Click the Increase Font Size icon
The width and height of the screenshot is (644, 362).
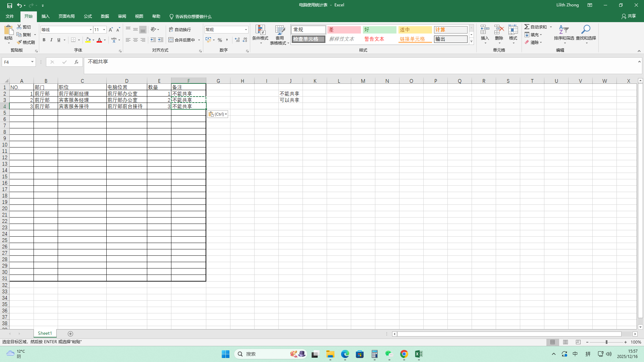[x=111, y=30]
